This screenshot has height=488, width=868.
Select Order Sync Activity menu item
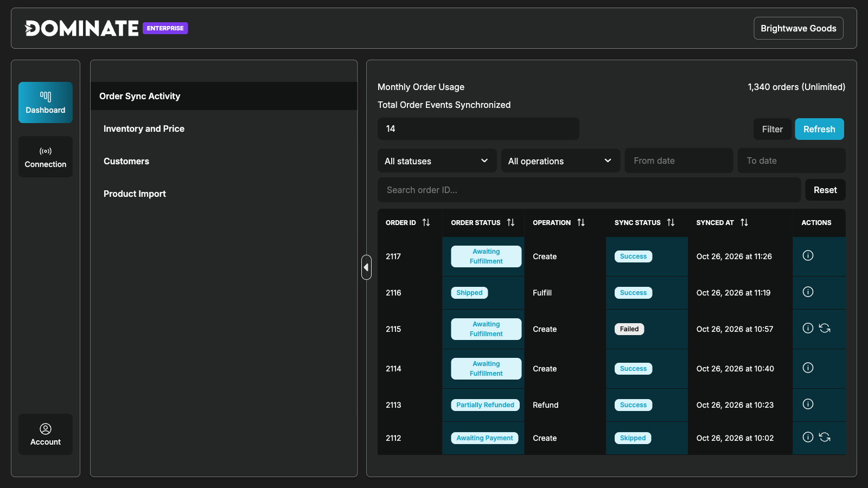pyautogui.click(x=224, y=96)
